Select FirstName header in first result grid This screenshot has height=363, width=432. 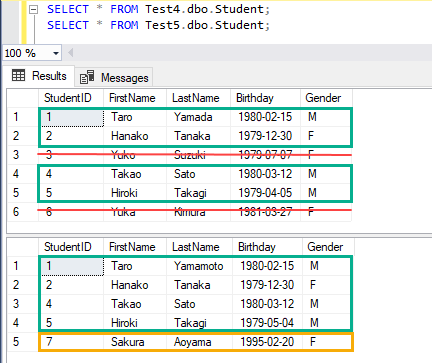tap(135, 98)
